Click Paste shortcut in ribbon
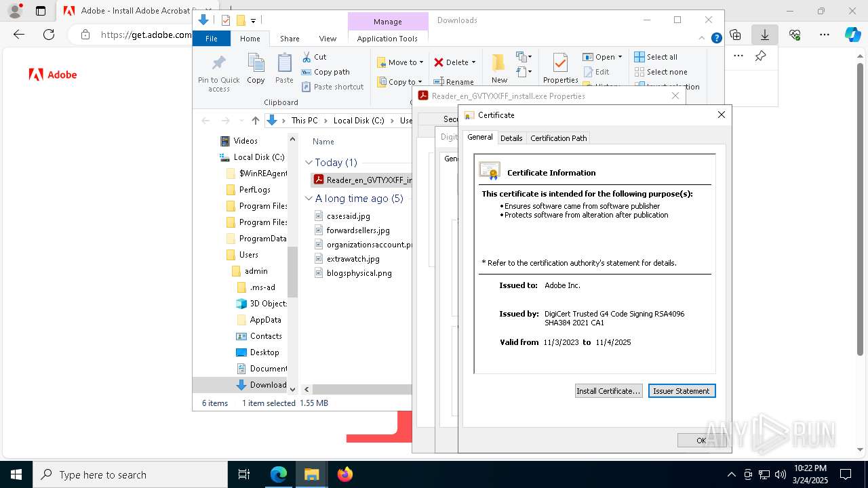Image resolution: width=868 pixels, height=488 pixels. 332,87
